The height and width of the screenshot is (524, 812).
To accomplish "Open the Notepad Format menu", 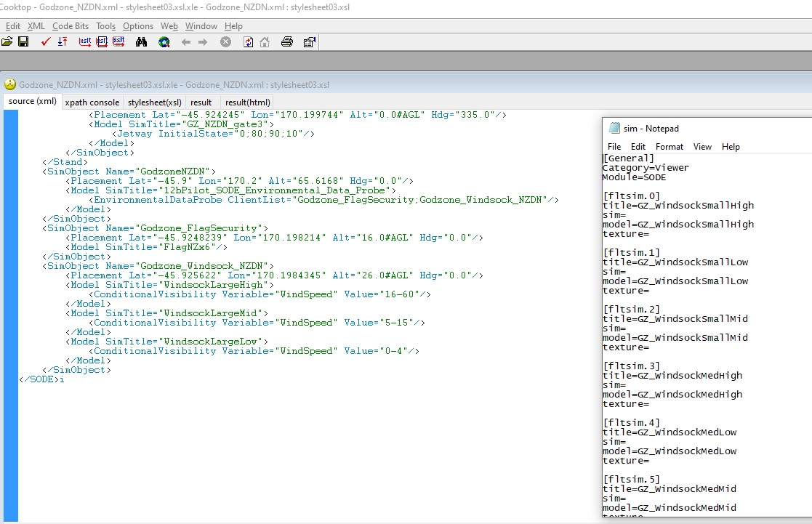I will pos(670,147).
